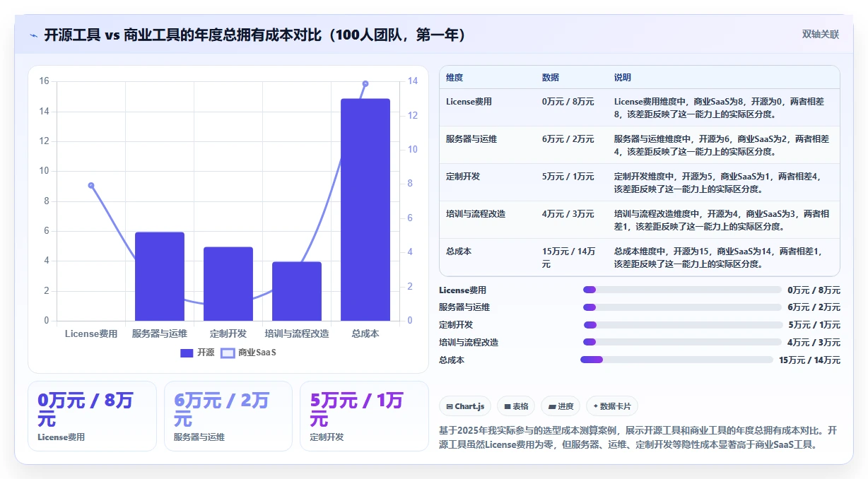Click the Chart.js tag
The height and width of the screenshot is (479, 868).
click(465, 406)
